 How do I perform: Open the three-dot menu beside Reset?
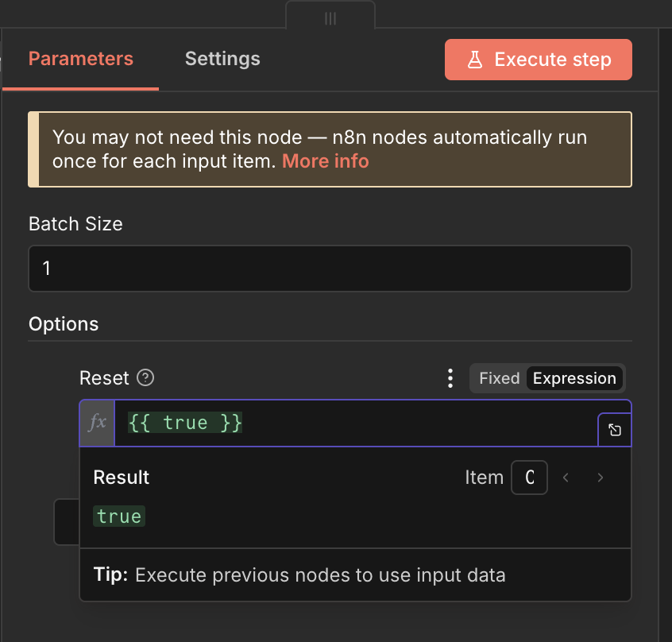click(450, 378)
